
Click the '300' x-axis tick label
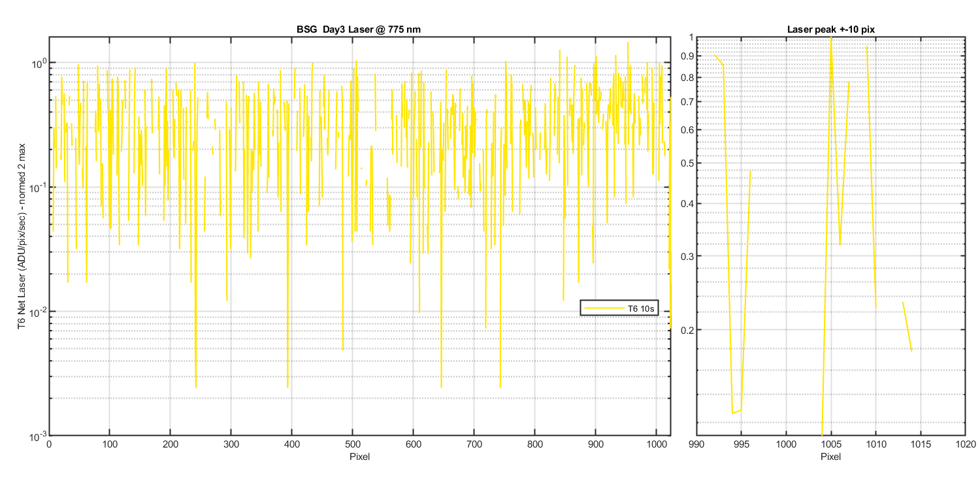point(231,445)
